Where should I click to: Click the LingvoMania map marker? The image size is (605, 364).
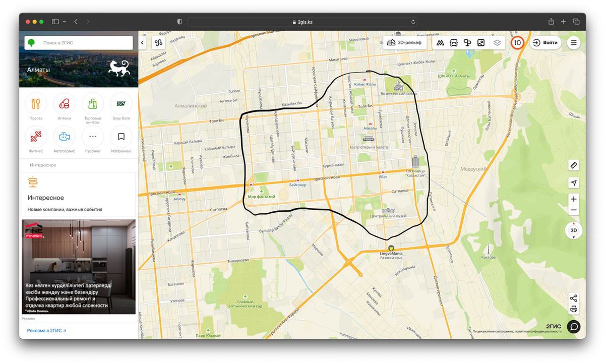click(x=391, y=248)
